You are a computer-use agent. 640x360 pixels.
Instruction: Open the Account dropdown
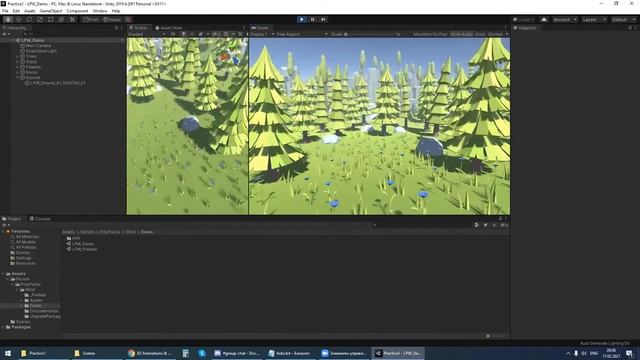click(564, 20)
